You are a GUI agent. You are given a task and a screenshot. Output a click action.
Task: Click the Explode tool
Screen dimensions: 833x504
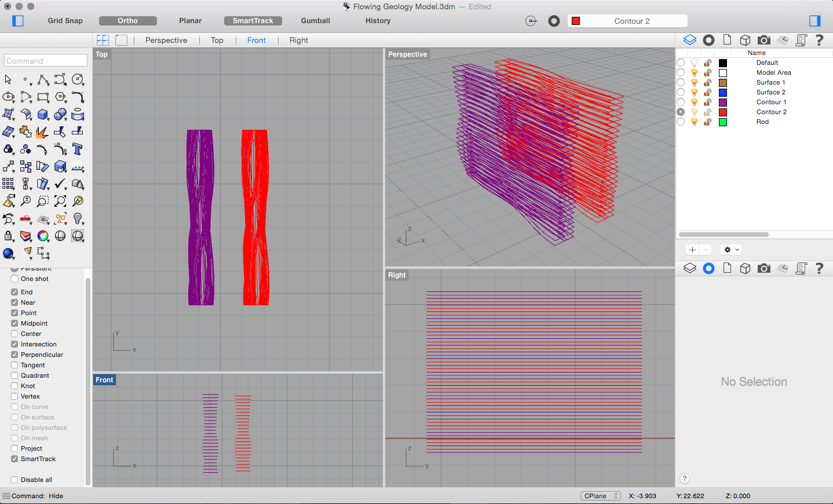42,132
